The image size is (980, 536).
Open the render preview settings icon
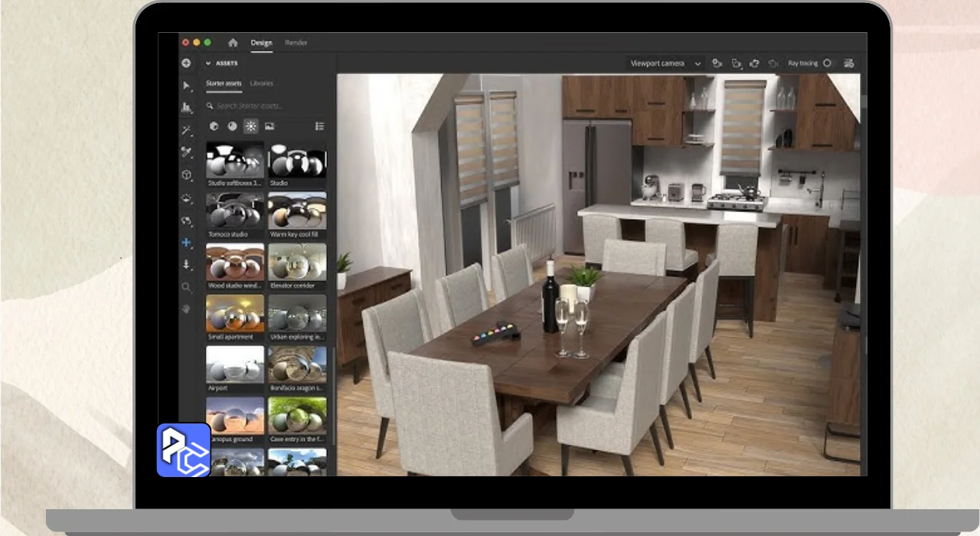pos(848,64)
